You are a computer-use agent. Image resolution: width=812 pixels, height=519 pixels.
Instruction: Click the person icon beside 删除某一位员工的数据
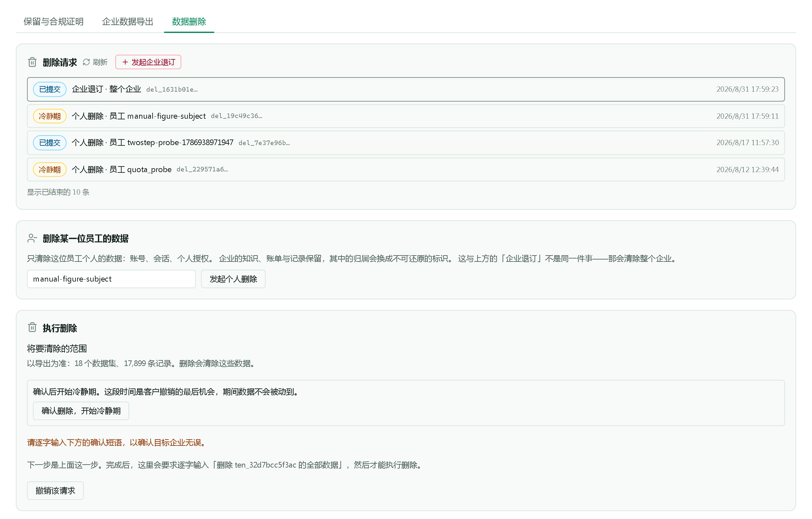point(32,239)
